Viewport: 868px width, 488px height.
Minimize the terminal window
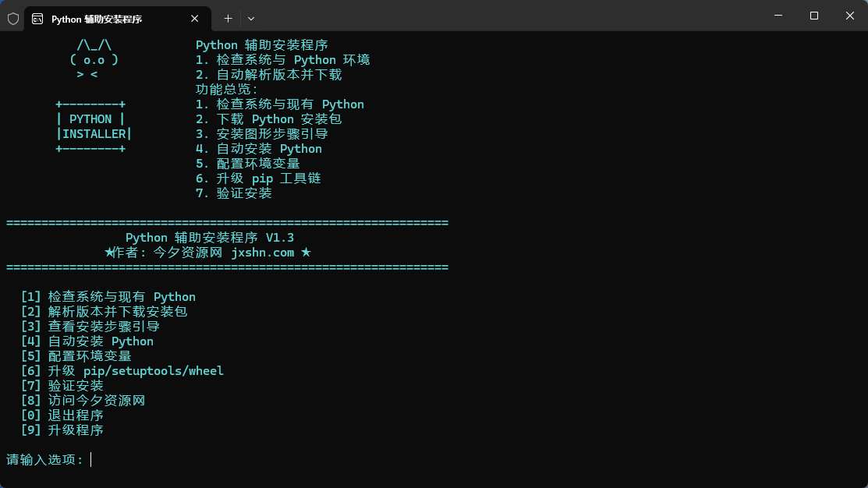pos(778,16)
